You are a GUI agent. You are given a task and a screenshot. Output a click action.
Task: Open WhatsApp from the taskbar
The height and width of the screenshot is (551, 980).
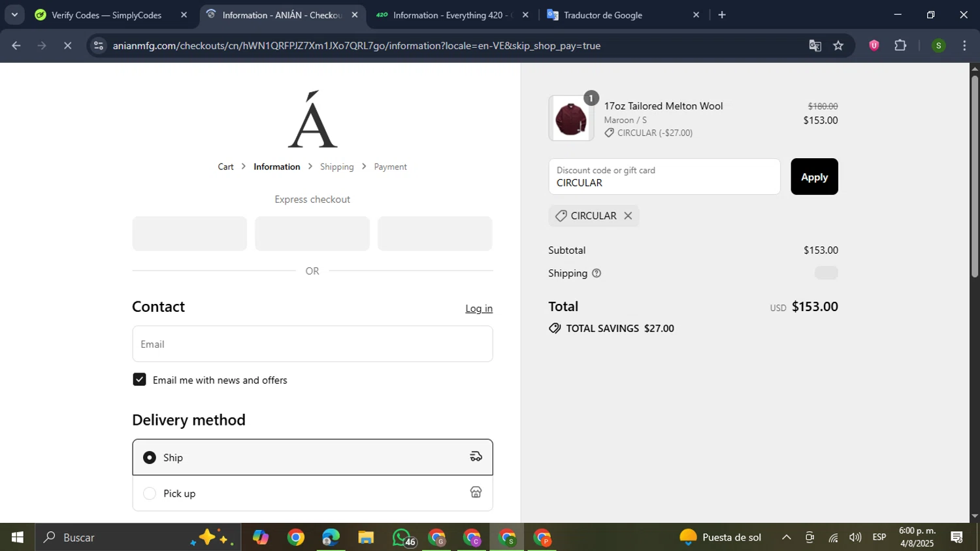[x=402, y=537]
